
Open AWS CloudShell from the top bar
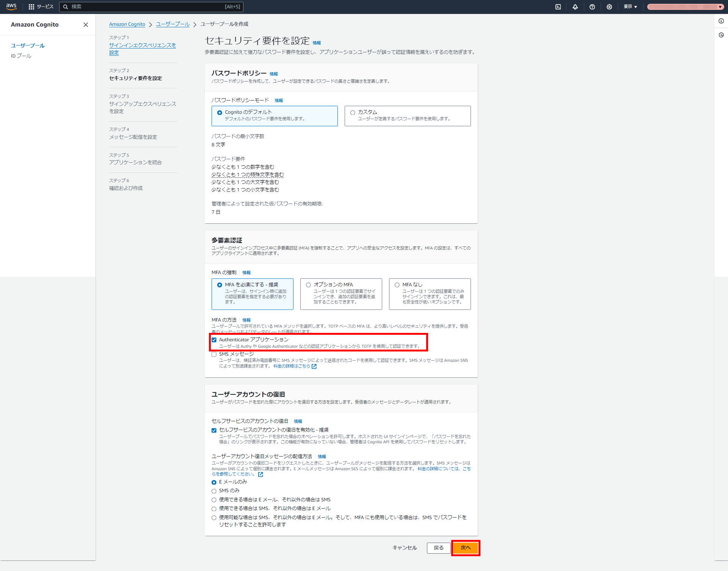click(x=558, y=6)
